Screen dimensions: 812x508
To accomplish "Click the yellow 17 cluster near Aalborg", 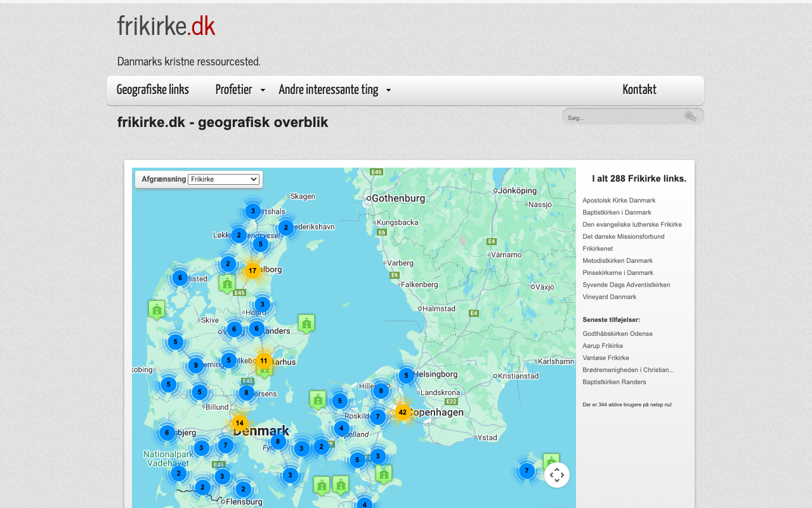I will [252, 271].
